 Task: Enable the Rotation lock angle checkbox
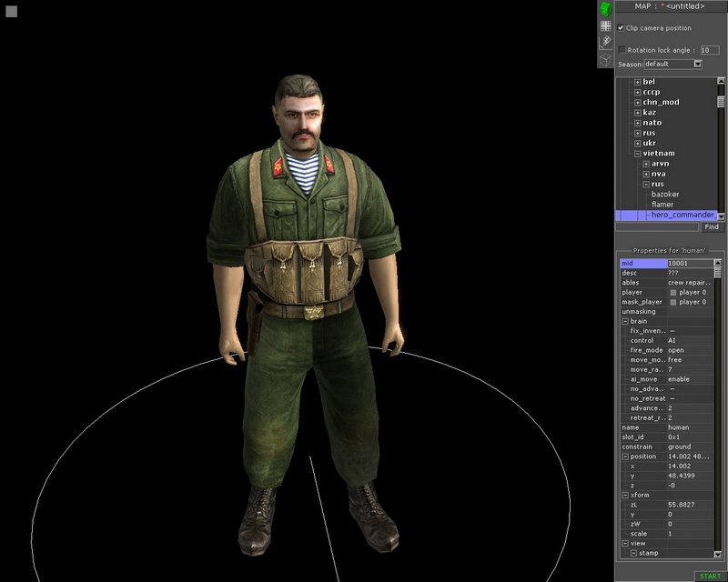tap(622, 50)
